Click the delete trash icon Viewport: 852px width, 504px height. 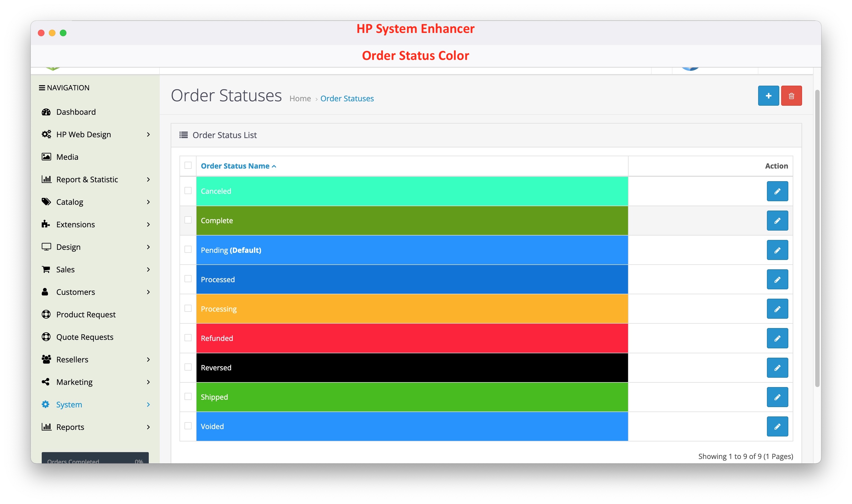pyautogui.click(x=792, y=96)
